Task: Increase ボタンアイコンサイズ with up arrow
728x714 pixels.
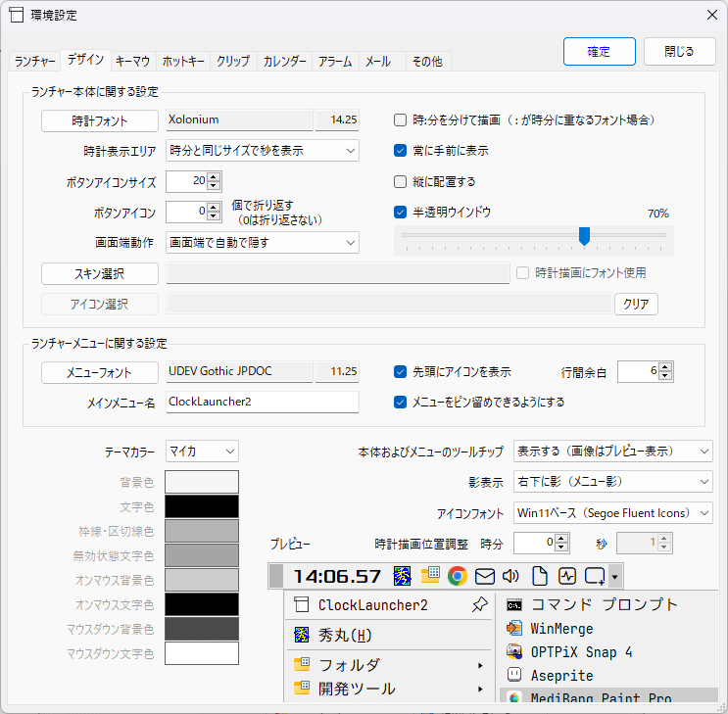Action: point(214,177)
